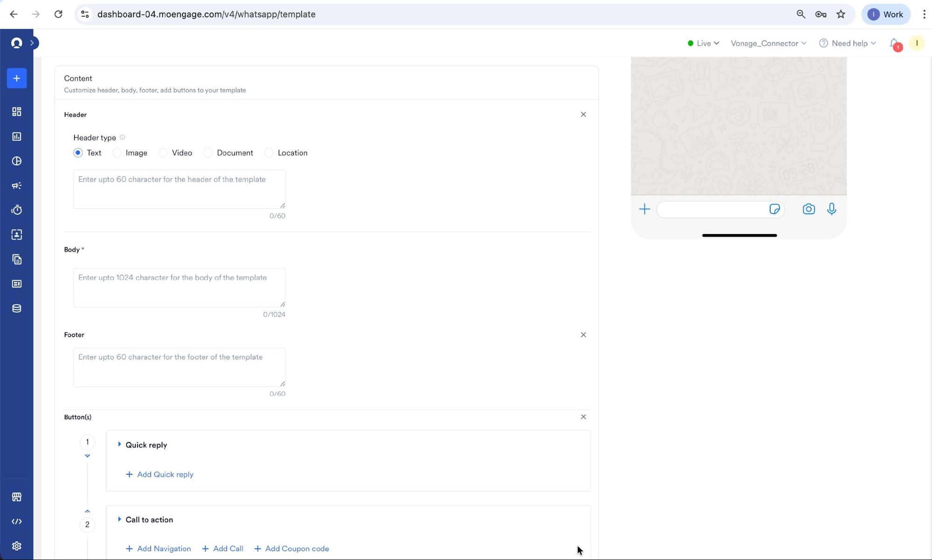Select the Image header type radio
The height and width of the screenshot is (560, 932).
click(117, 153)
